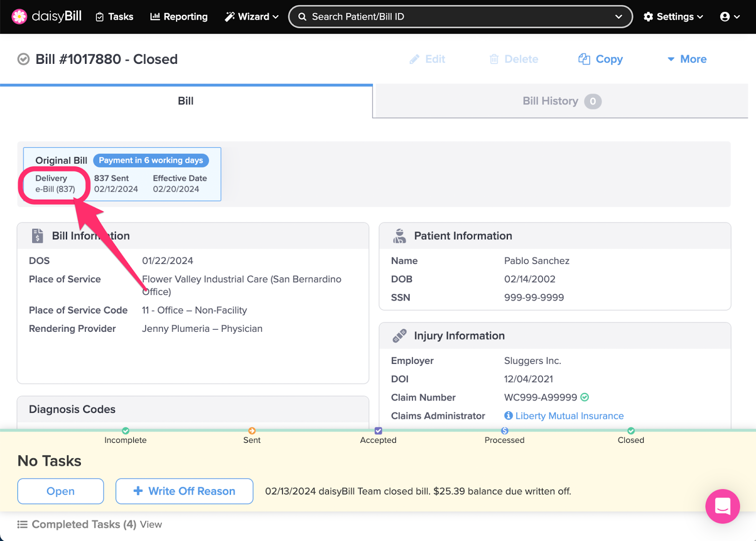Viewport: 756px width, 541px height.
Task: Click the Processed status marker on progress bar
Action: [x=505, y=431]
